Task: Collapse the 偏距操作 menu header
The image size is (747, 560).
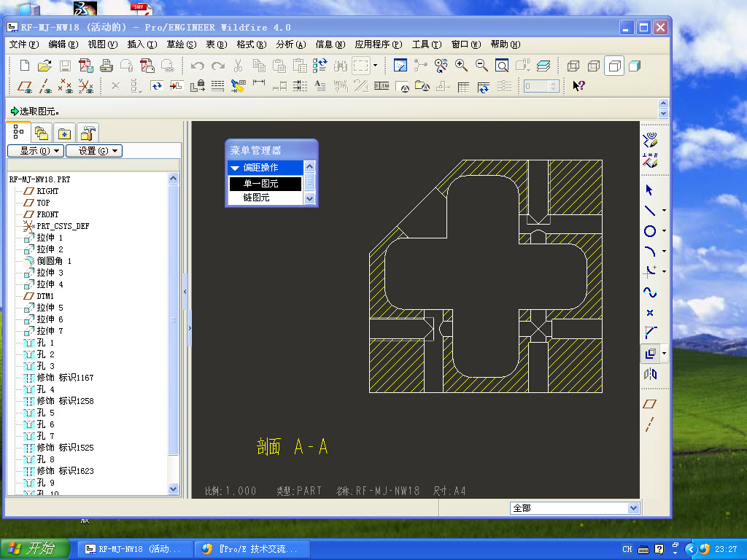Action: tap(266, 168)
